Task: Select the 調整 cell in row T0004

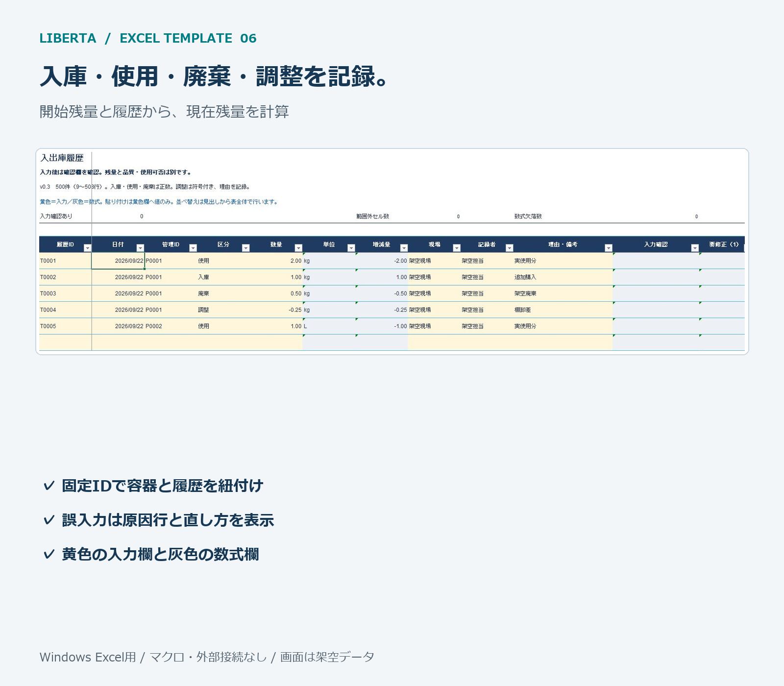Action: point(223,310)
